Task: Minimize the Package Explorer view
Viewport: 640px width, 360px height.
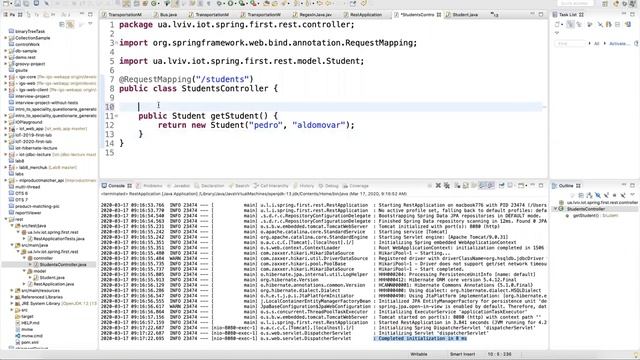Action: point(82,14)
